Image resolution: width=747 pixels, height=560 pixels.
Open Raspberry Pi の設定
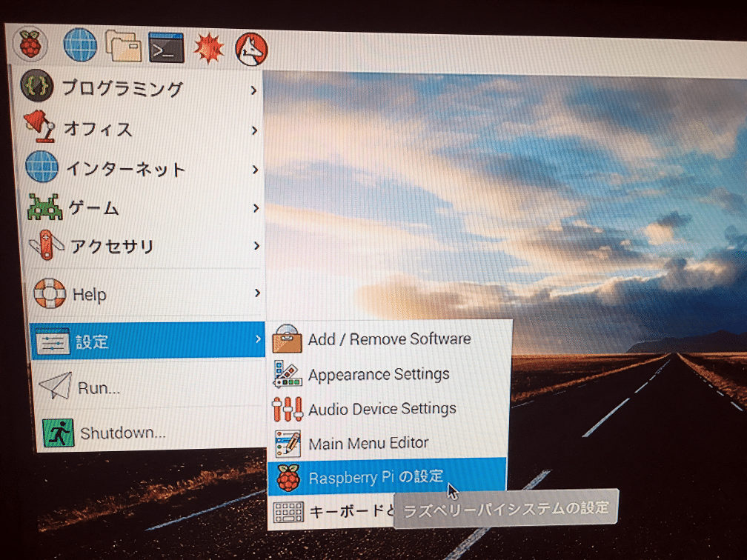(x=387, y=477)
